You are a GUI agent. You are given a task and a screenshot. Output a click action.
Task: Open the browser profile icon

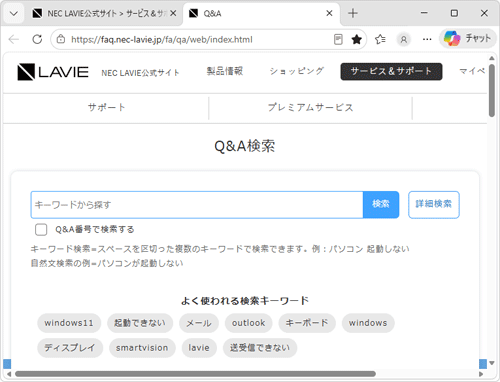403,39
